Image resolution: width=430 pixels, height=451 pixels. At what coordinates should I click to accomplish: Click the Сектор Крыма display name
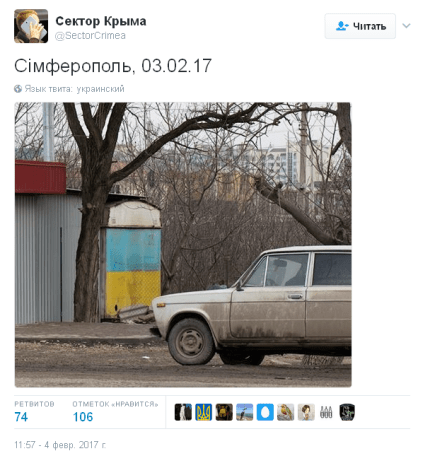coord(101,21)
